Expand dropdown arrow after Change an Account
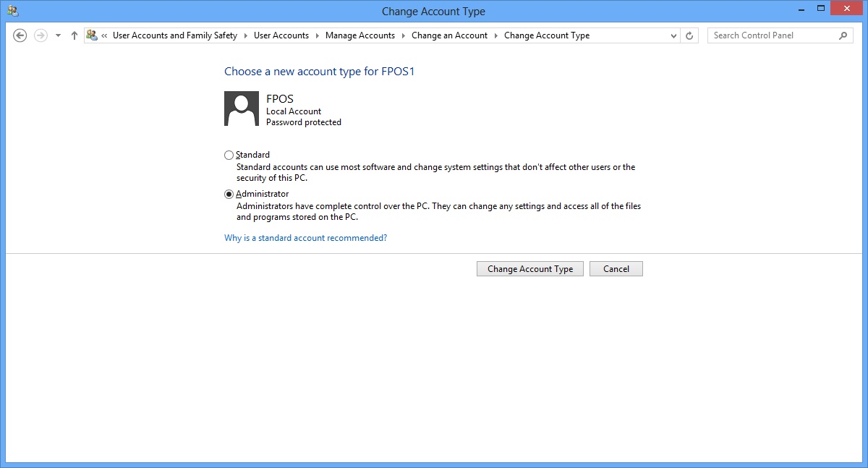Image resolution: width=868 pixels, height=468 pixels. click(495, 35)
